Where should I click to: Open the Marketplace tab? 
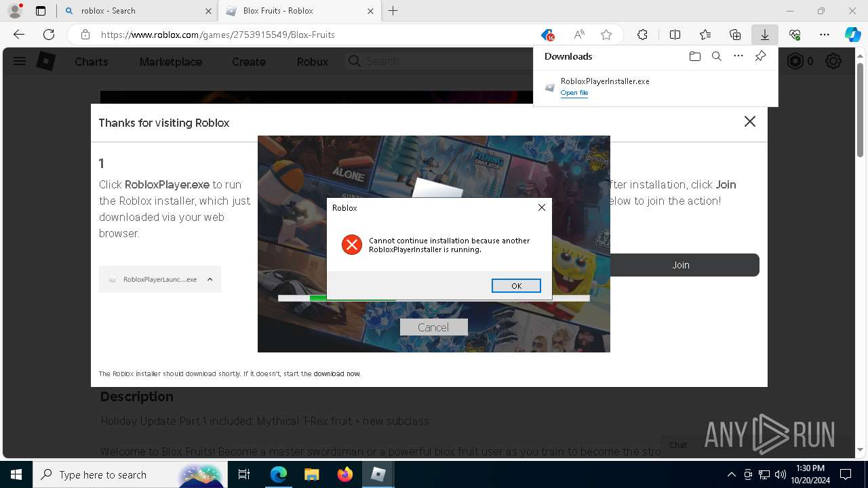pyautogui.click(x=171, y=62)
